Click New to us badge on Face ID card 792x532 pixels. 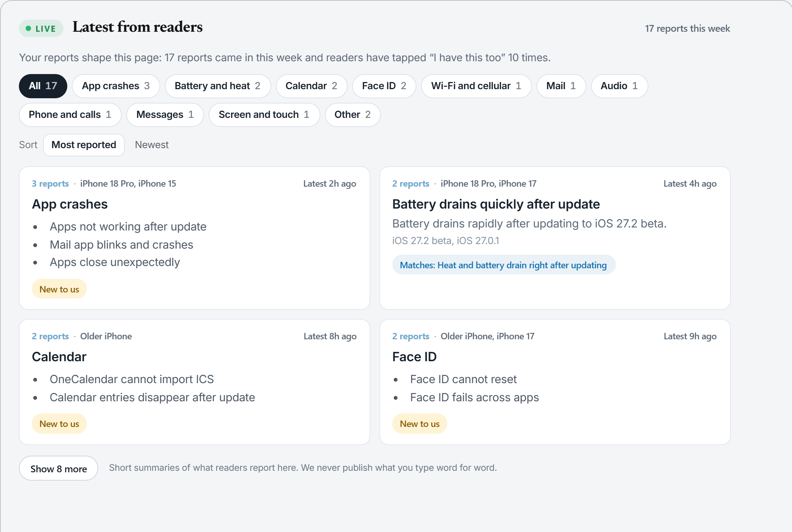420,424
